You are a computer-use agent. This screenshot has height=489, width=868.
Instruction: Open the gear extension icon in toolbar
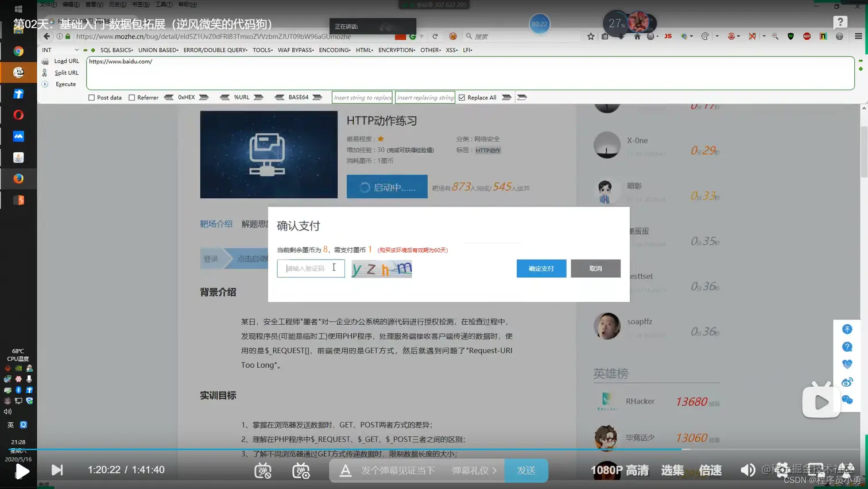840,36
